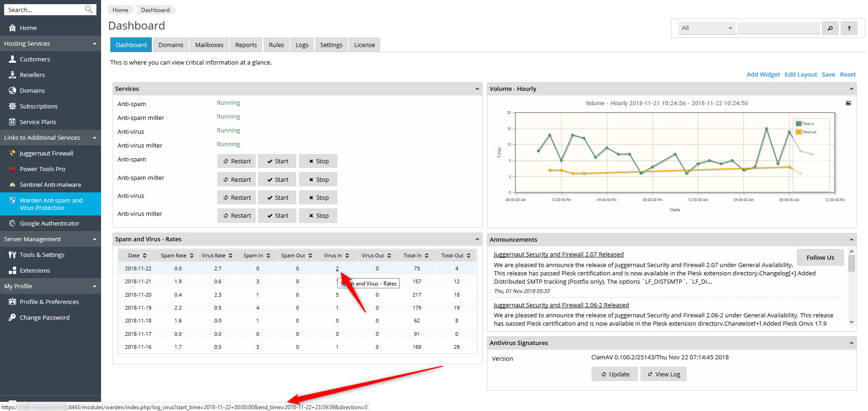Click the Add Widget link

click(x=763, y=74)
